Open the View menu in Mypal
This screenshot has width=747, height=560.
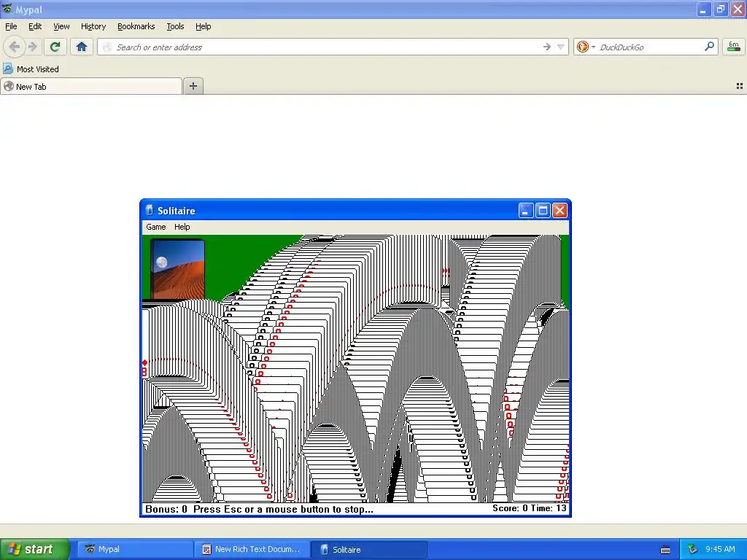tap(61, 27)
